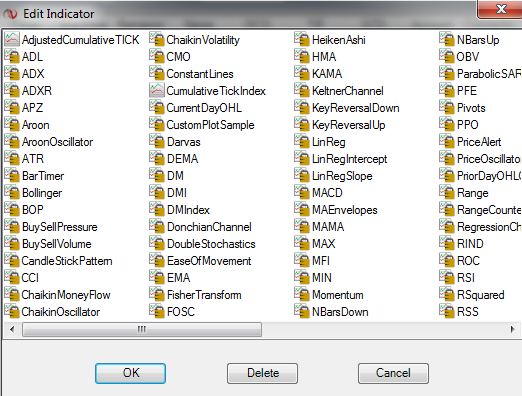Screen dimensions: 522x396
Task: Click the lock icon beside ChaikinVolatility
Action: point(157,39)
